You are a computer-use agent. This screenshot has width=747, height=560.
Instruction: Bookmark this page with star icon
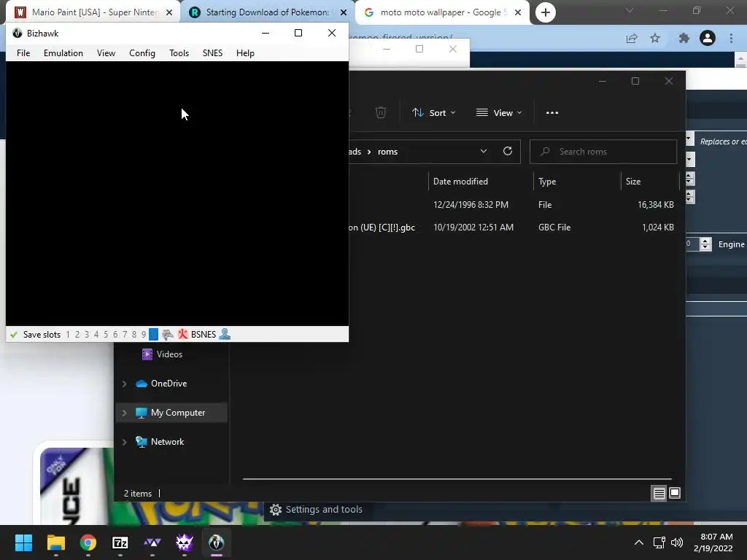point(655,38)
